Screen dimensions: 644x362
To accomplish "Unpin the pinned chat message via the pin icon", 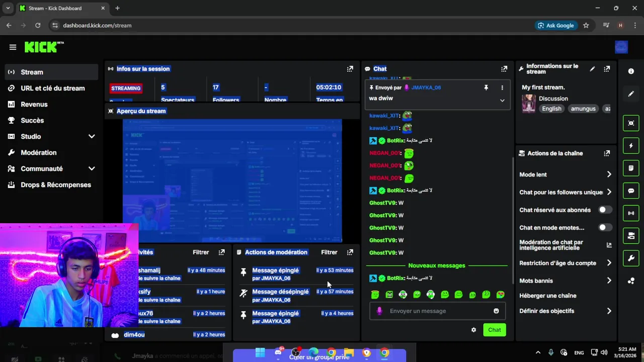I will coord(486,87).
